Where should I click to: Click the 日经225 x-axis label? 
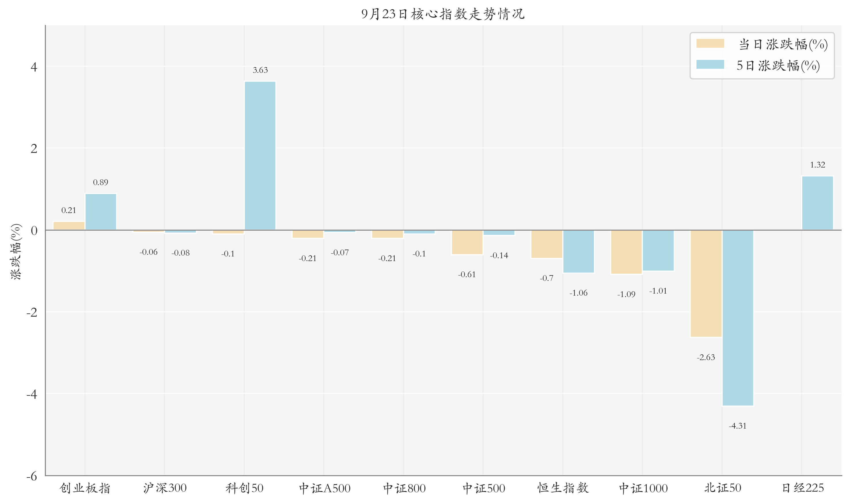[802, 488]
